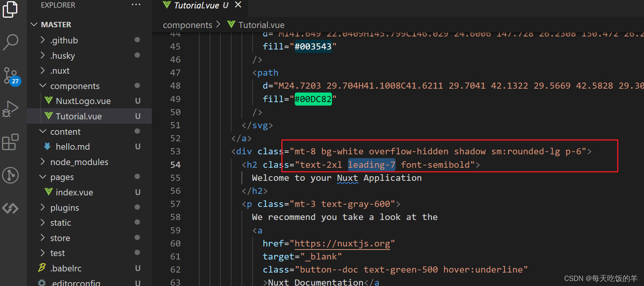Click line number 54 in the gutter
The width and height of the screenshot is (644, 286).
[x=175, y=165]
